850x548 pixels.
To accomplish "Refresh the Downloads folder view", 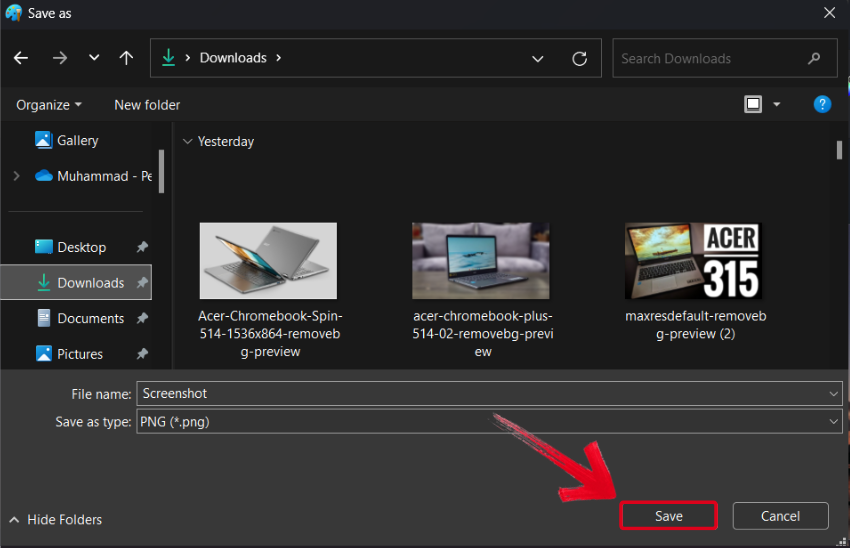I will (579, 59).
